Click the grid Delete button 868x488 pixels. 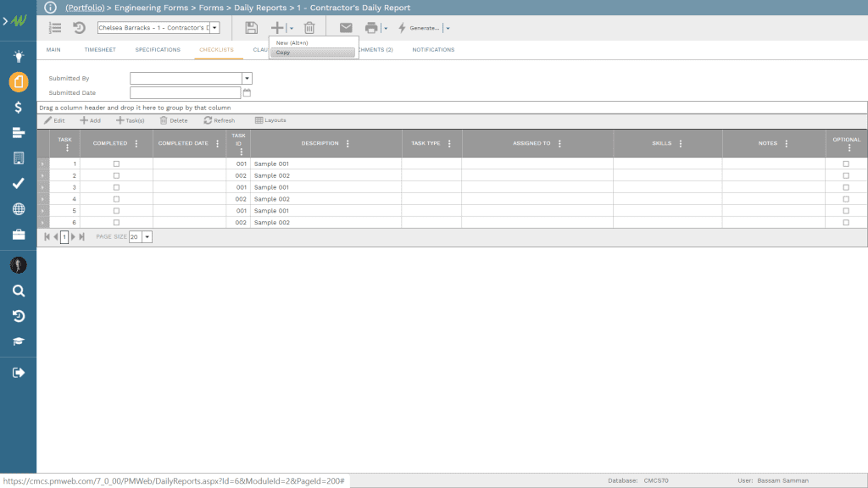click(x=174, y=120)
